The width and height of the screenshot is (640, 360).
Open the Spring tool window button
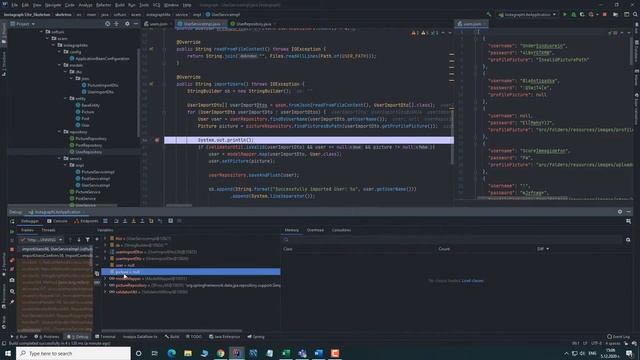tap(256, 337)
